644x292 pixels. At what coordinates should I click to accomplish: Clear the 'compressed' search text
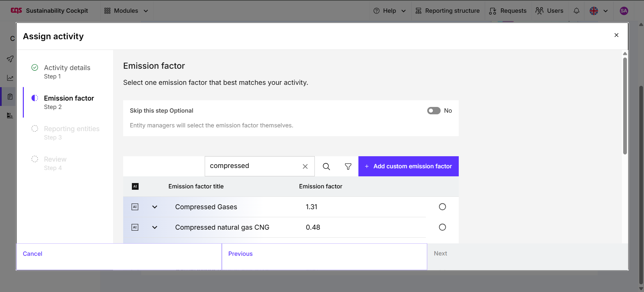click(305, 166)
